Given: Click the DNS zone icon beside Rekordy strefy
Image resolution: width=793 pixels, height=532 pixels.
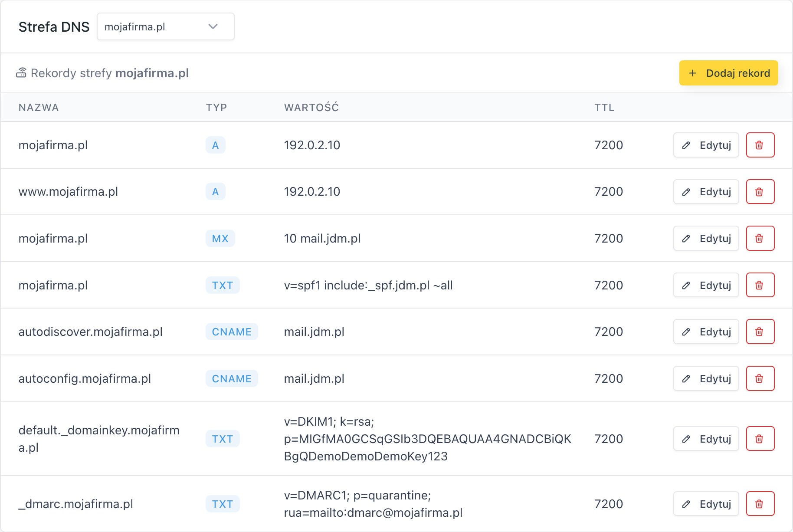Looking at the screenshot, I should click(21, 73).
